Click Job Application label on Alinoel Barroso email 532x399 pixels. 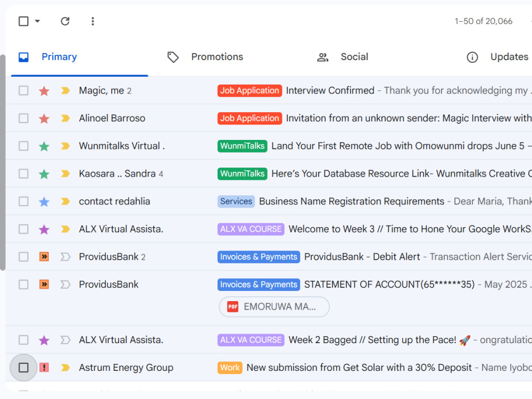click(250, 119)
